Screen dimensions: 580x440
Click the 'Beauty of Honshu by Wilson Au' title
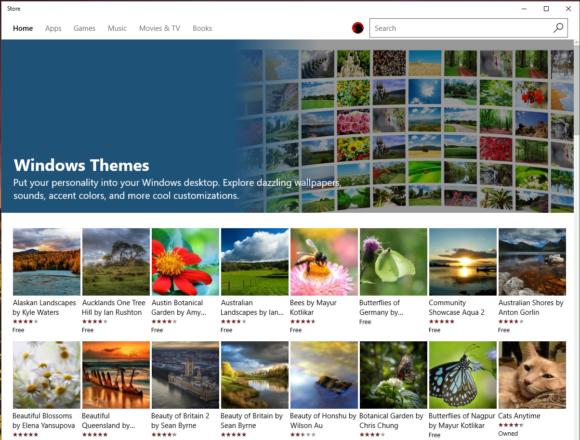[323, 420]
